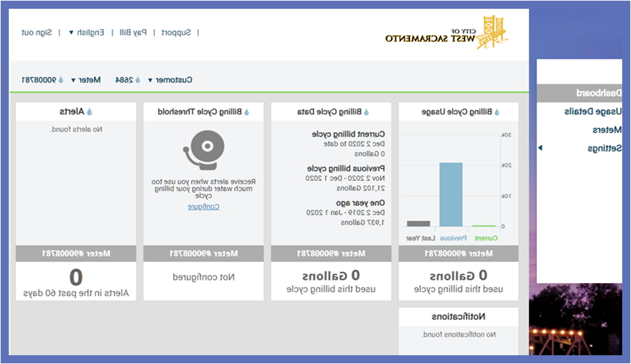
Task: Click Dec 2 2019 - Jan 1 2020 date range
Action: click(x=346, y=212)
